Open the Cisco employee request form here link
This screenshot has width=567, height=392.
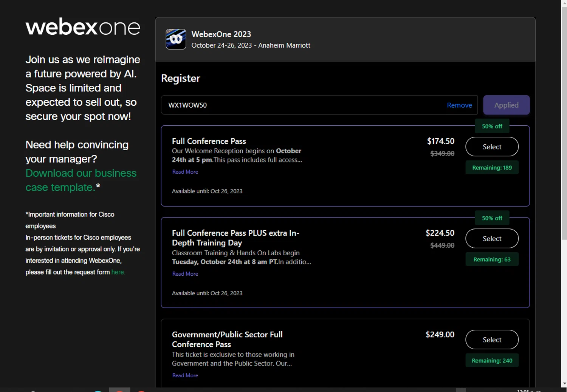[118, 272]
